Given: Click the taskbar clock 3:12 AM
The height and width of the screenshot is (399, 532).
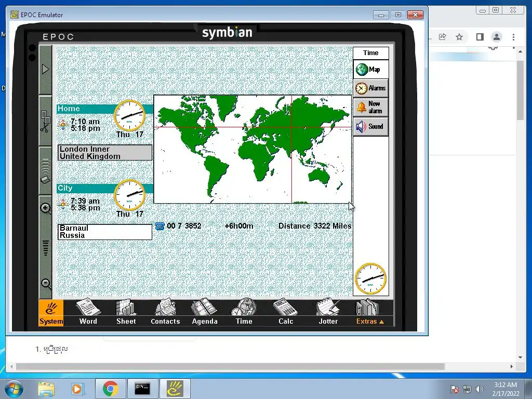Looking at the screenshot, I should pyautogui.click(x=506, y=385).
